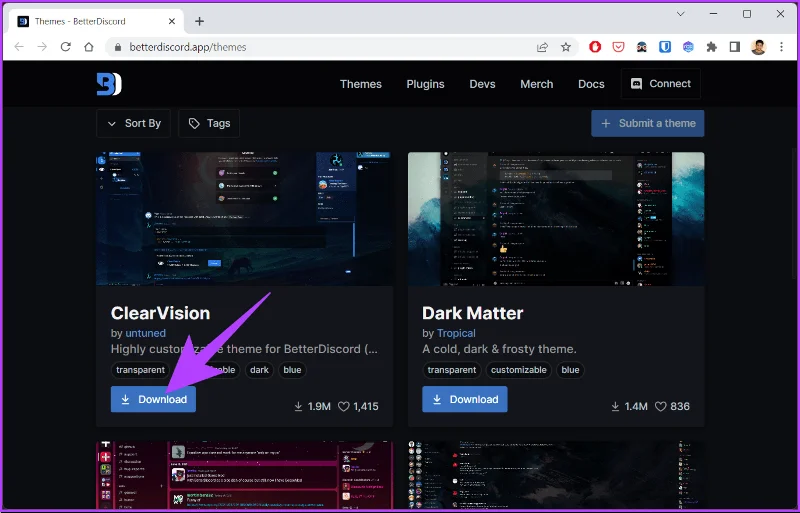Reload the page
The height and width of the screenshot is (513, 800).
(x=65, y=47)
